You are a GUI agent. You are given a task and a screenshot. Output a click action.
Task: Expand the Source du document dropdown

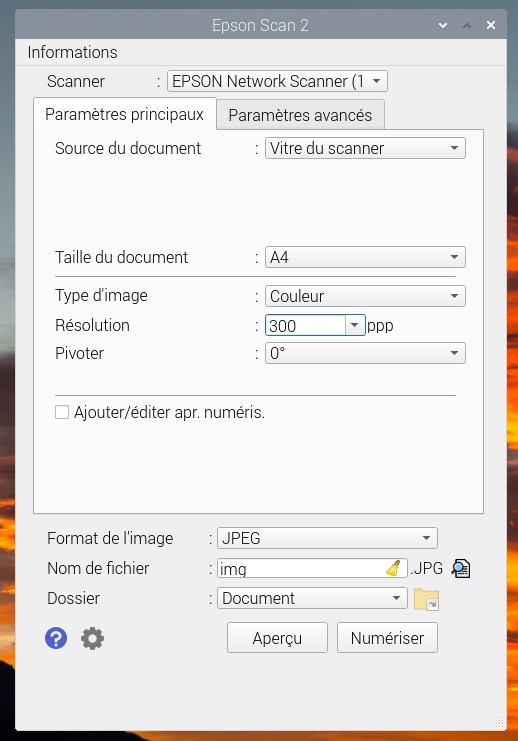pyautogui.click(x=365, y=148)
